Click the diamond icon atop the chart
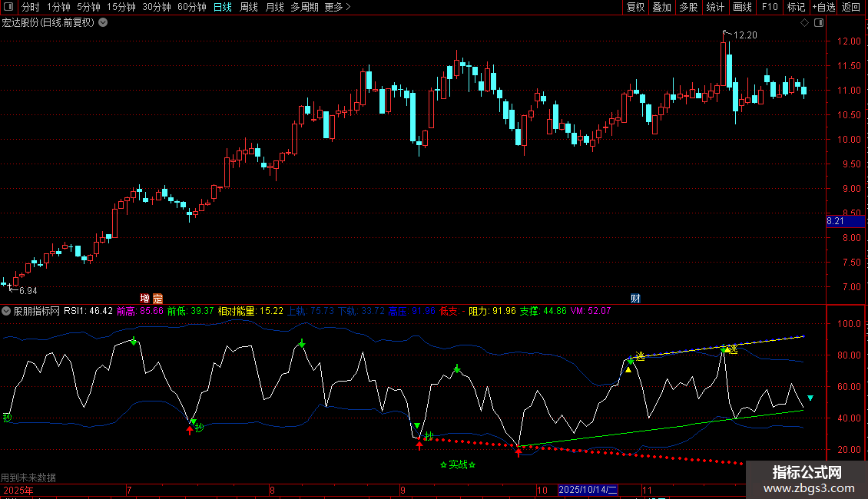The height and width of the screenshot is (499, 868). [x=805, y=23]
